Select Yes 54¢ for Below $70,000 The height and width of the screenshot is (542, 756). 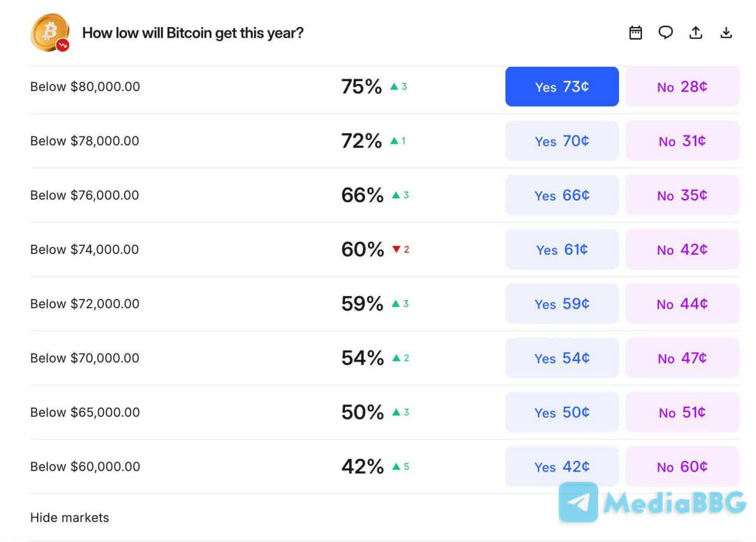click(562, 359)
